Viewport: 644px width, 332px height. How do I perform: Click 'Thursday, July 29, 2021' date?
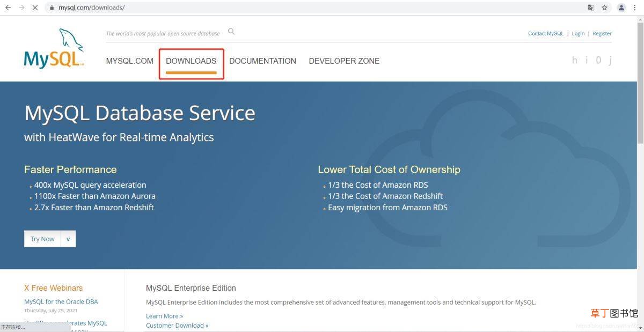pos(50,311)
